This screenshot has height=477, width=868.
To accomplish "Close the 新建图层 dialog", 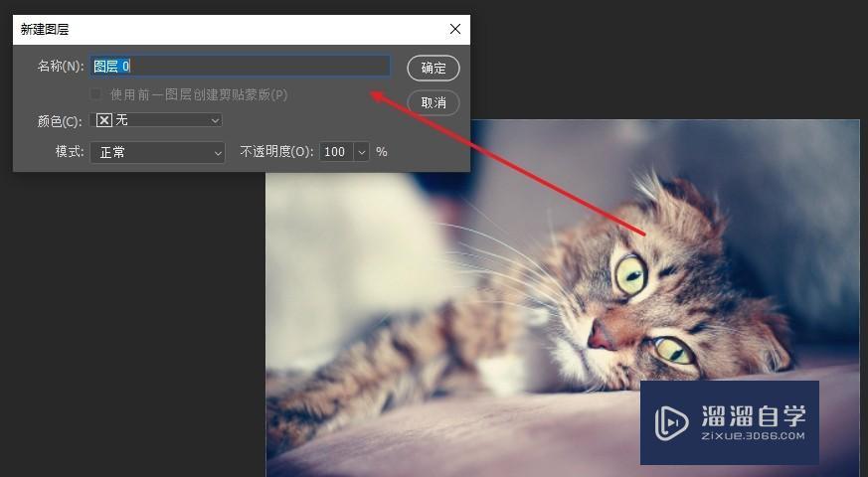I will (455, 30).
